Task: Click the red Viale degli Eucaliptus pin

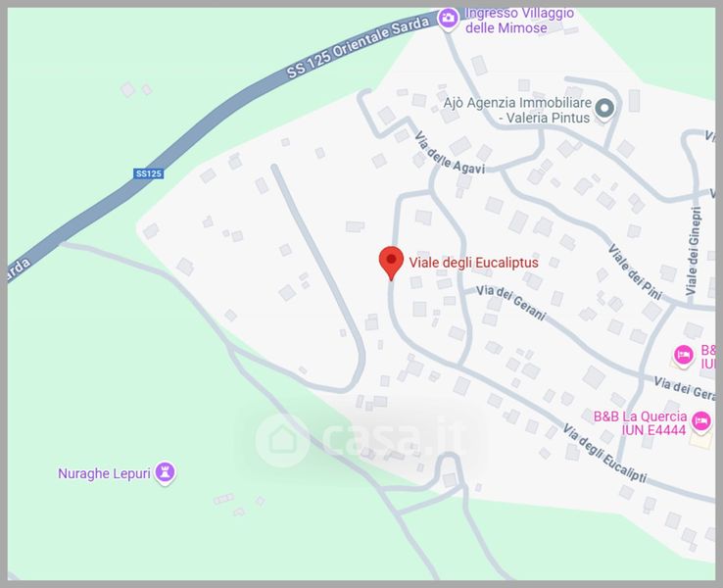Action: 391,263
